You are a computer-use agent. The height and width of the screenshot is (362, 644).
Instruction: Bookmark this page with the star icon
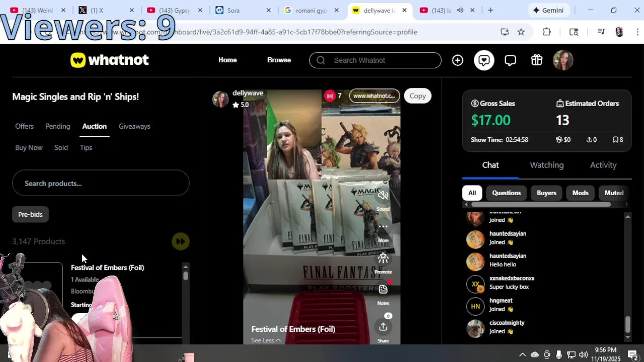tap(521, 32)
